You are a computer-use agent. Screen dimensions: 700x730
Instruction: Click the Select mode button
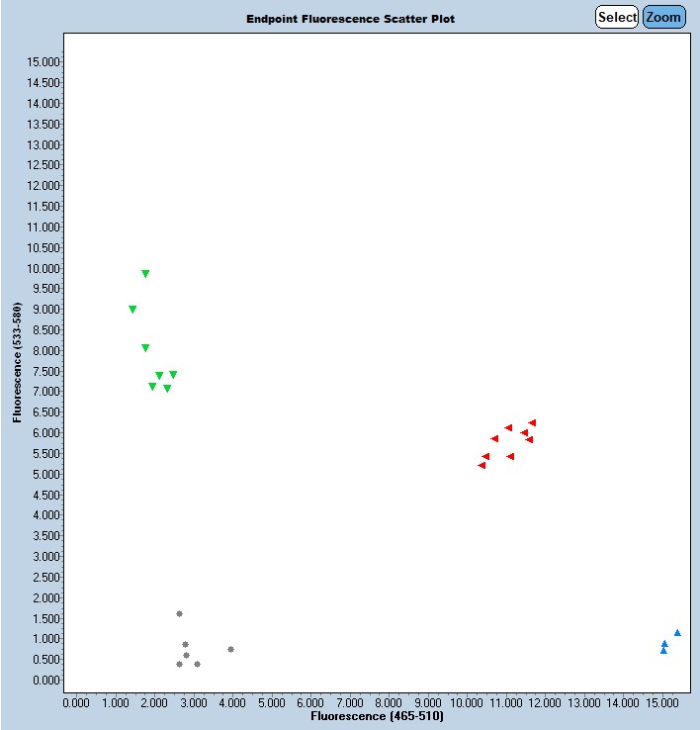point(617,17)
